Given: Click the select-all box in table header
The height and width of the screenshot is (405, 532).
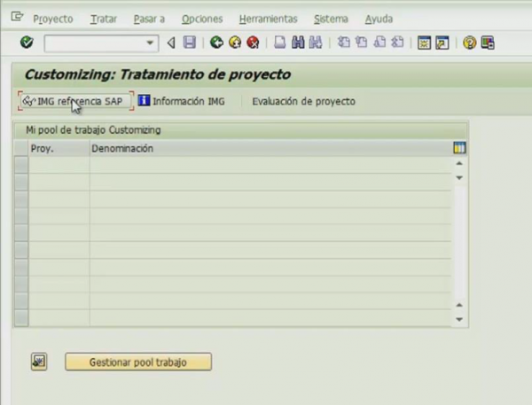Looking at the screenshot, I should (21, 149).
